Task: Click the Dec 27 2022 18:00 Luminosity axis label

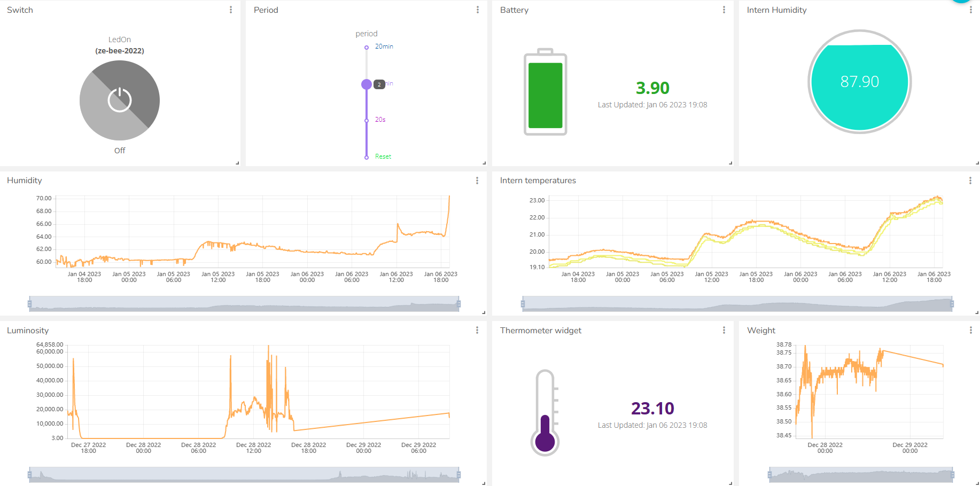Action: pos(88,448)
